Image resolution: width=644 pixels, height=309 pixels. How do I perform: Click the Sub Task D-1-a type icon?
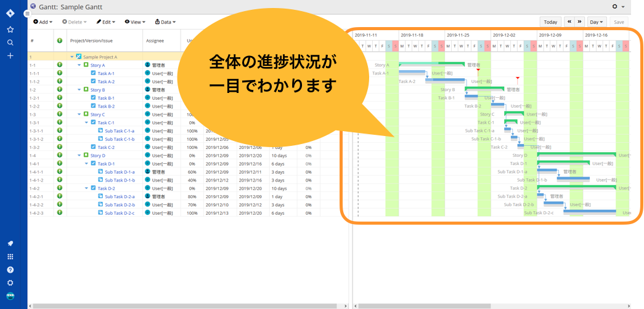click(x=100, y=172)
